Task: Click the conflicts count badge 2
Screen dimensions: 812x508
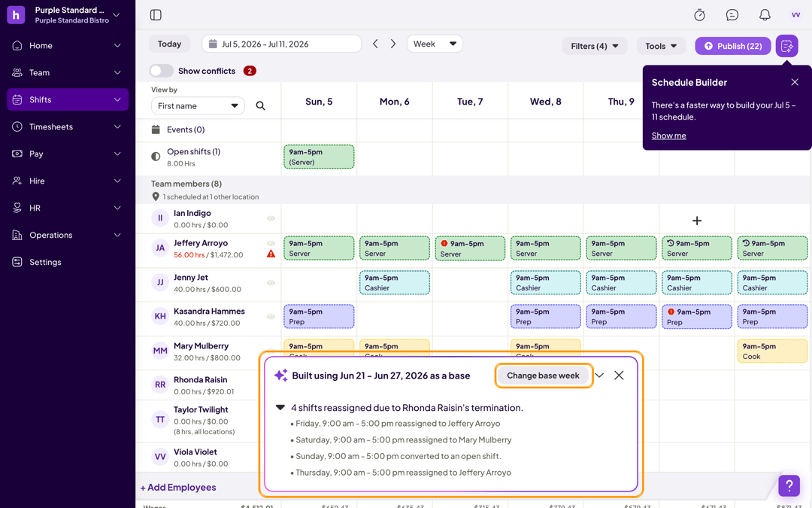Action: tap(250, 71)
